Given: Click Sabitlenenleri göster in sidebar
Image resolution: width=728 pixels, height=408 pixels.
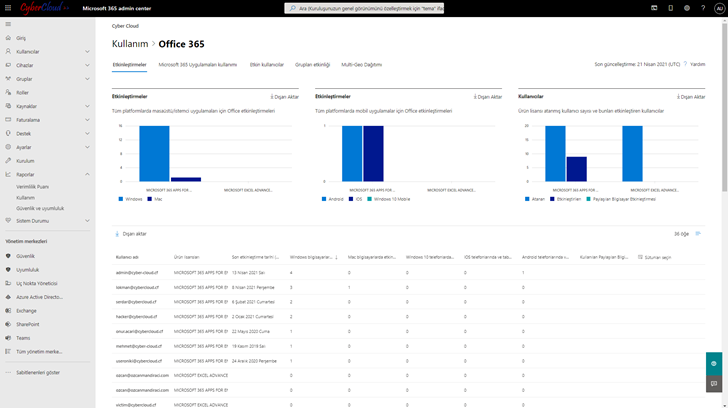Looking at the screenshot, I should (x=38, y=372).
